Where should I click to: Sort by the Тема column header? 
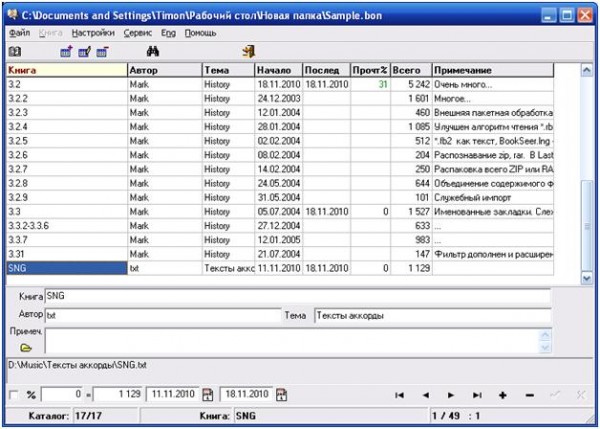(228, 70)
